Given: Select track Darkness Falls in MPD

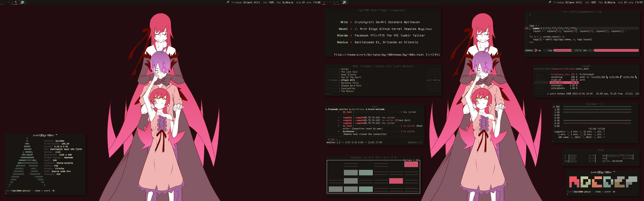Looking at the screenshot, I should point(350,83).
